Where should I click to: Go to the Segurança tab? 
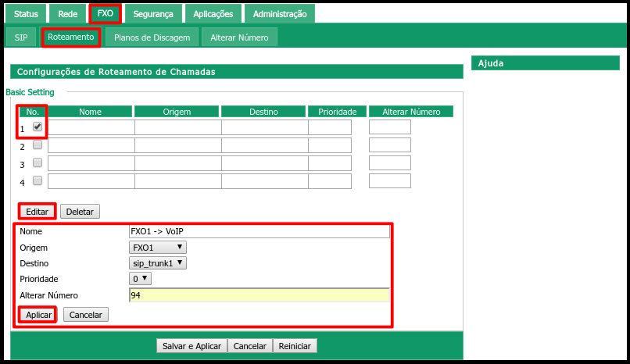pos(153,14)
